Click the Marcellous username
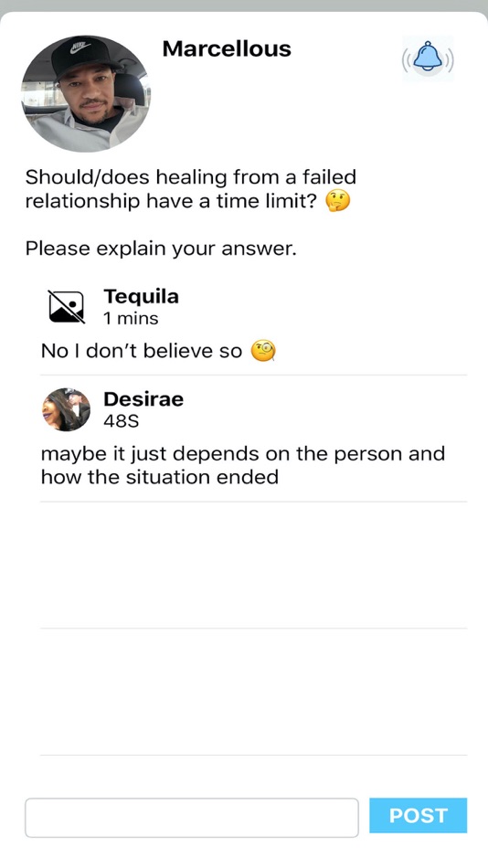This screenshot has width=488, height=868. point(227,48)
